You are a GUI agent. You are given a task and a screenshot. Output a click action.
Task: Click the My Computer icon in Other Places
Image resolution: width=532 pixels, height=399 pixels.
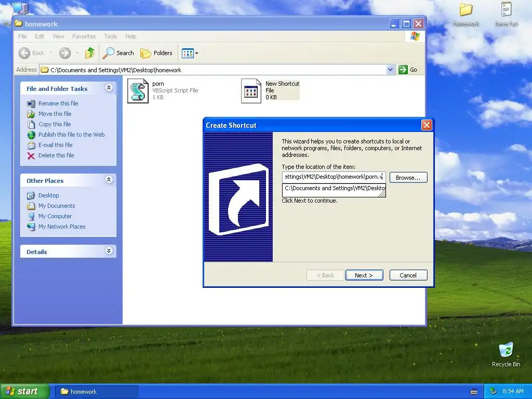point(31,217)
